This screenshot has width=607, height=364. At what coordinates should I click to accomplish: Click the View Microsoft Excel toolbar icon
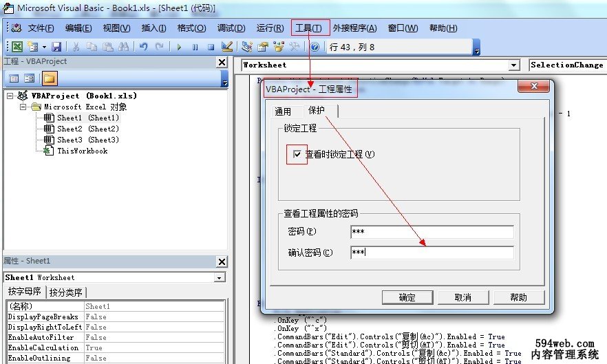tap(17, 47)
